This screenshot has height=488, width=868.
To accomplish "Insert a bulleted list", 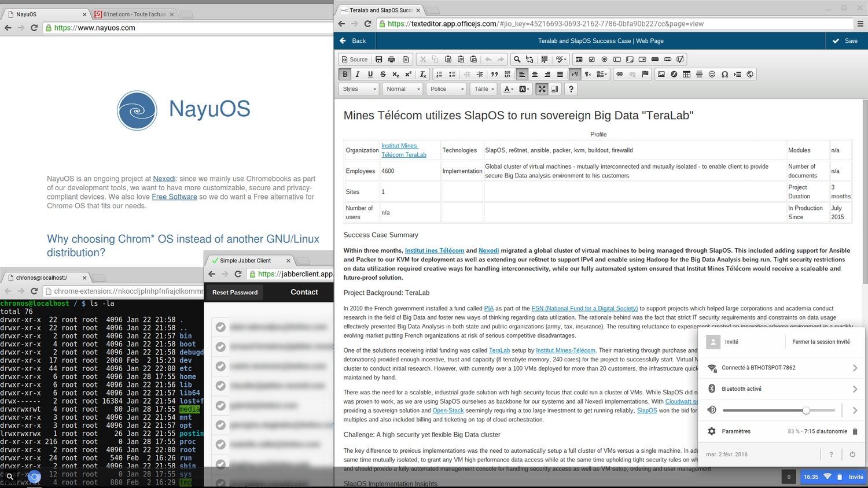I will [452, 75].
